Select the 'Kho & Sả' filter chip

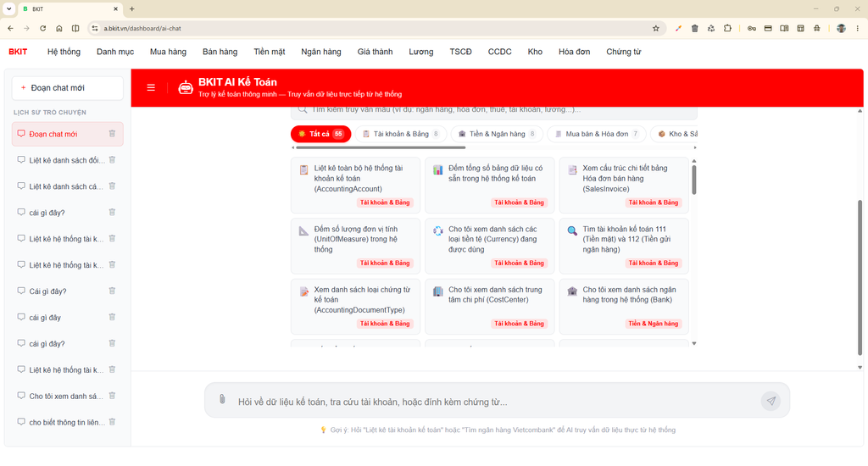(x=676, y=134)
